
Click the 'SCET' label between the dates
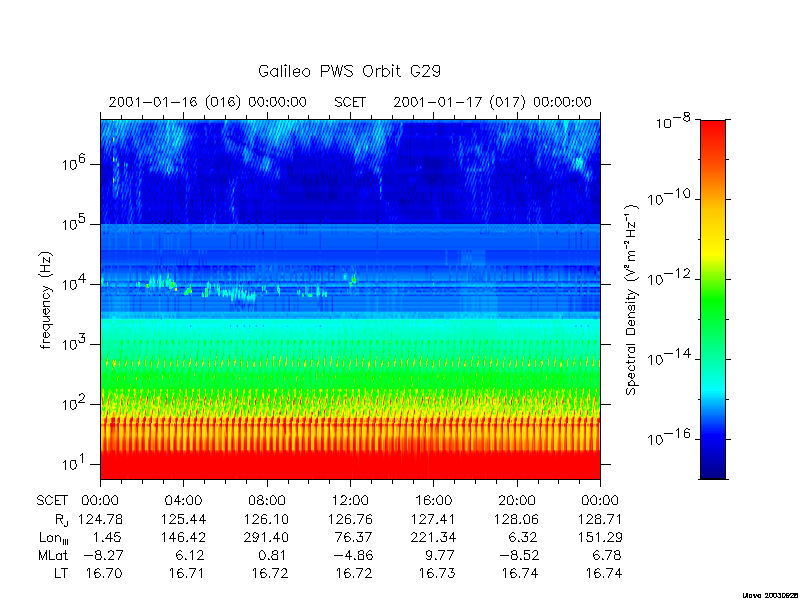click(350, 102)
